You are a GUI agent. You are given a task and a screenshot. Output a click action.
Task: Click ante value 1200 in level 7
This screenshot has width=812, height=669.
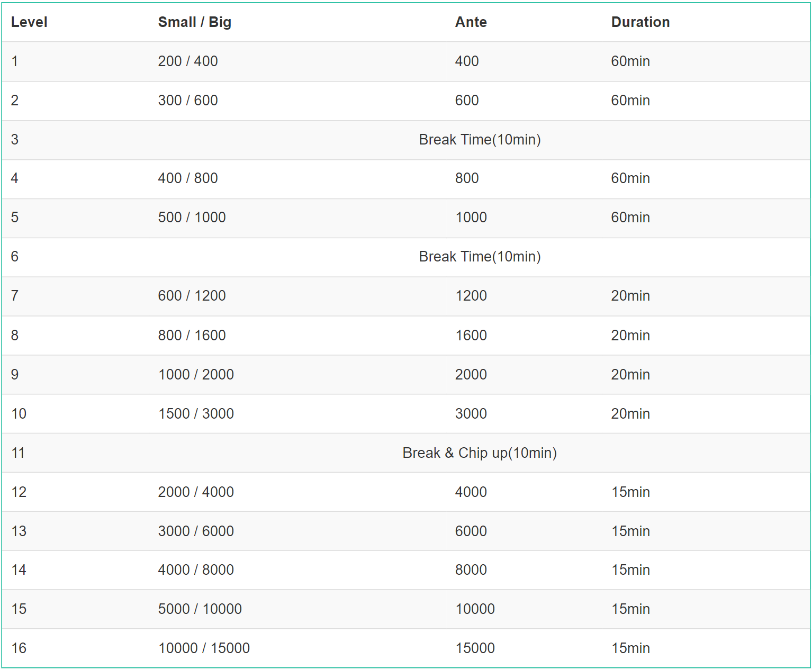coord(471,296)
